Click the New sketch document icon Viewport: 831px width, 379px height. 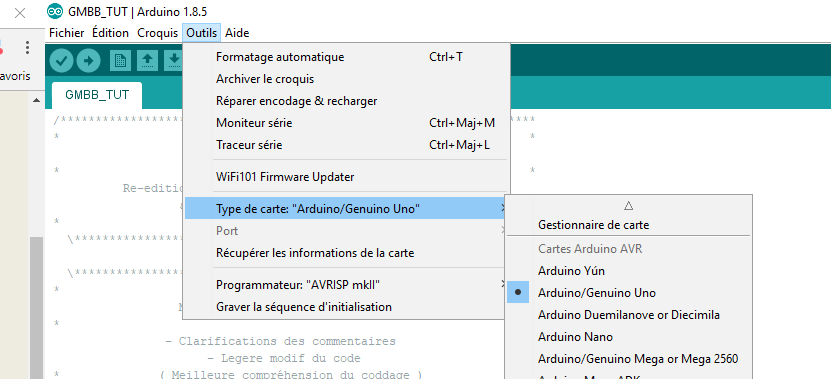[120, 61]
